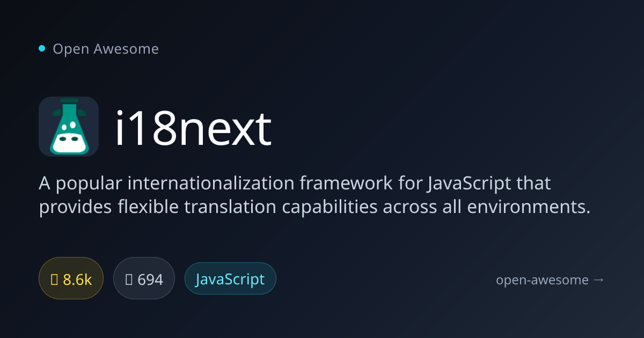The height and width of the screenshot is (338, 644).
Task: Follow the open-awesome arrow link
Action: (x=550, y=280)
